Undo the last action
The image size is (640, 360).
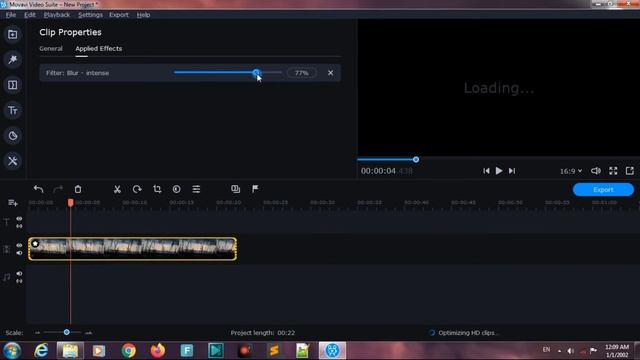(x=38, y=189)
